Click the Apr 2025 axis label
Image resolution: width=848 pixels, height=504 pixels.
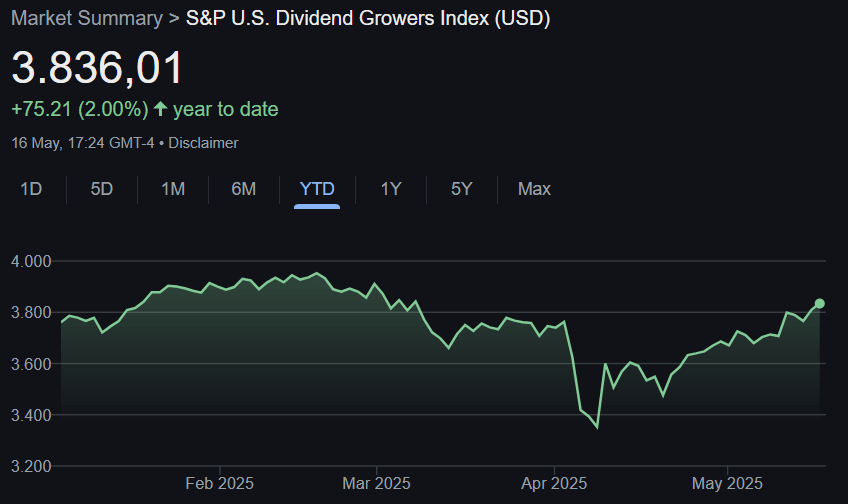554,483
